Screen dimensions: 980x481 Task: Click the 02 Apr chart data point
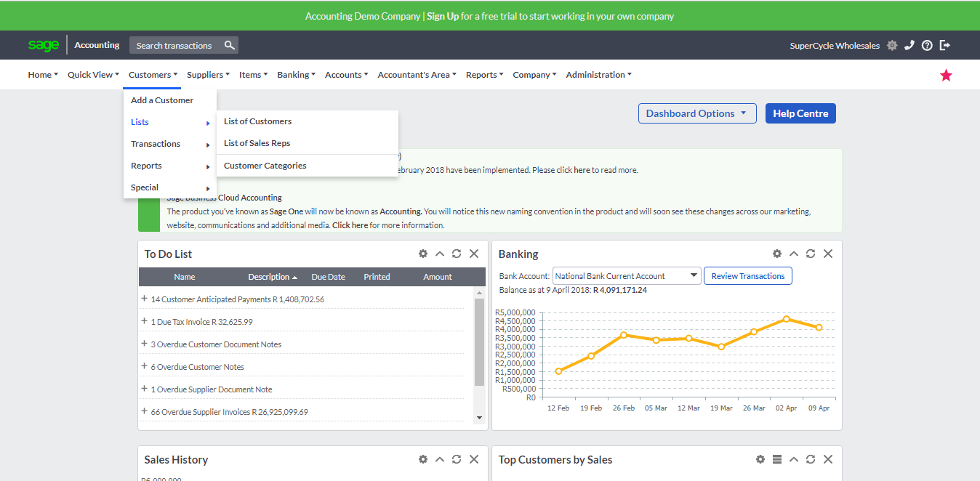[787, 319]
